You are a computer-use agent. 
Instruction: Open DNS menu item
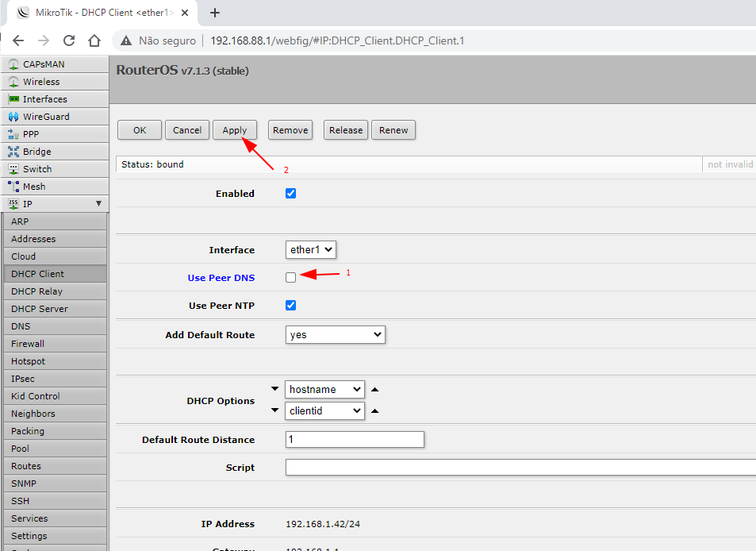click(55, 326)
